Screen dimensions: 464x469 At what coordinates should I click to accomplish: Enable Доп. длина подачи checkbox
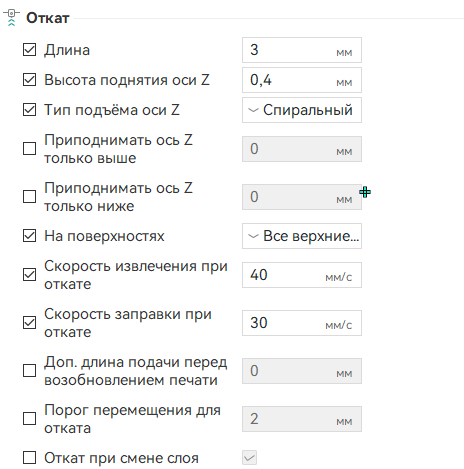[x=29, y=371]
